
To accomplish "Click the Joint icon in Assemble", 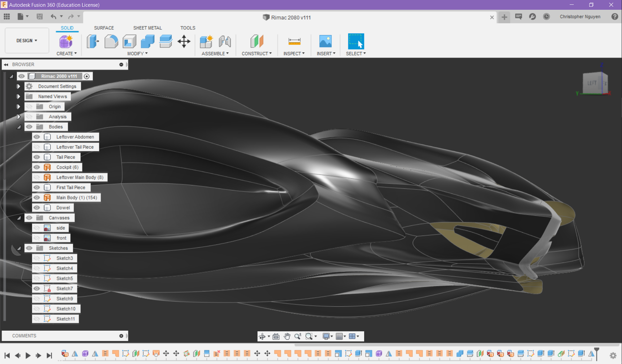I will [225, 41].
